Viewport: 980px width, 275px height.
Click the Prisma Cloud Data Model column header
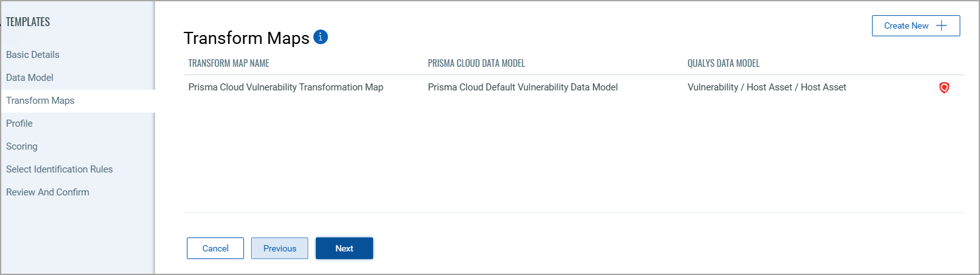476,64
